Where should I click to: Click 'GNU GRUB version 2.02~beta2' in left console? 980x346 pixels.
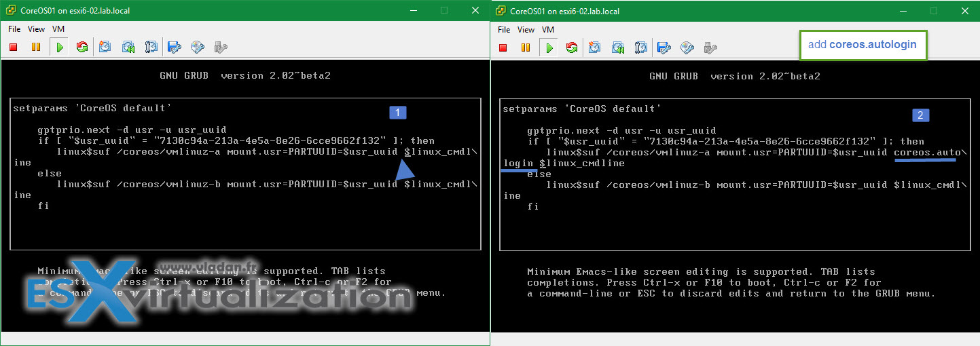(x=245, y=75)
